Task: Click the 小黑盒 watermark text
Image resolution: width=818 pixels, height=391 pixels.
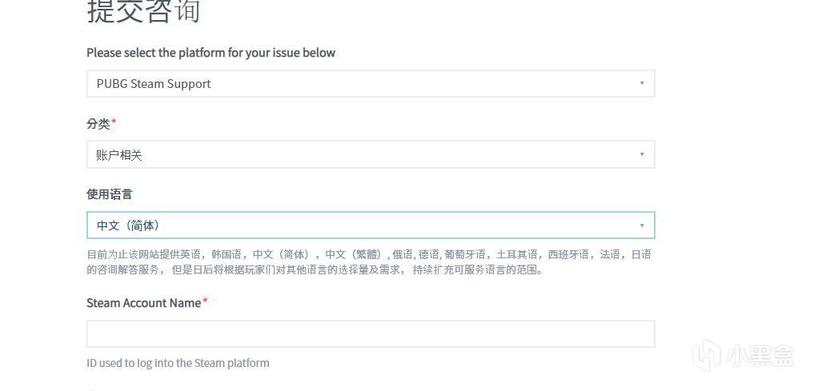Action: pyautogui.click(x=760, y=356)
